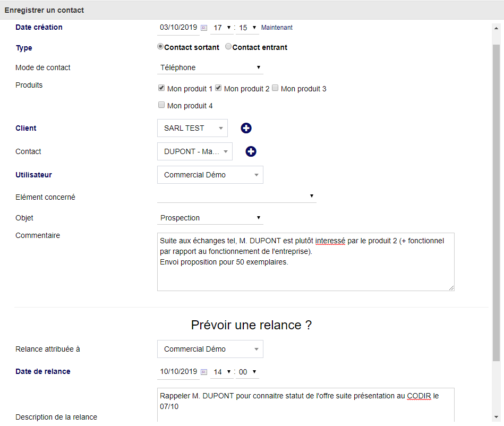Click the scrollbar up arrow
This screenshot has width=504, height=426.
(496, 28)
